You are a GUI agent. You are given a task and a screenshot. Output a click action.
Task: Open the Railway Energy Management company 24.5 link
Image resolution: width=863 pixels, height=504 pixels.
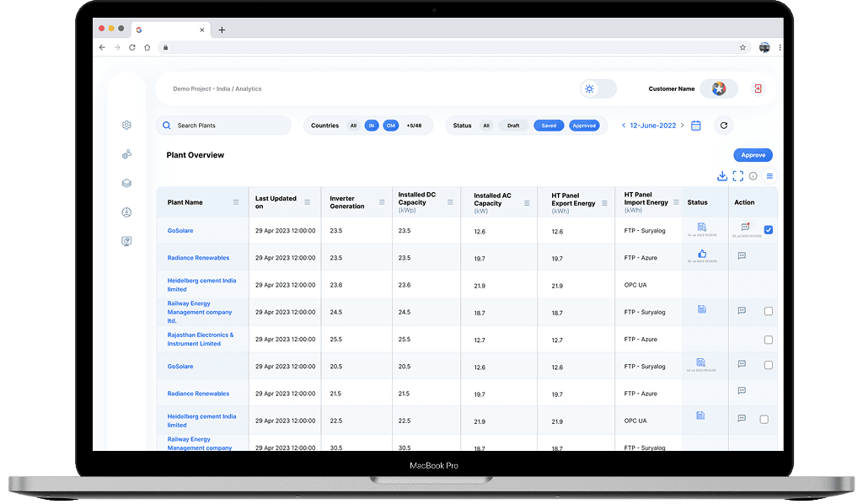(x=199, y=312)
